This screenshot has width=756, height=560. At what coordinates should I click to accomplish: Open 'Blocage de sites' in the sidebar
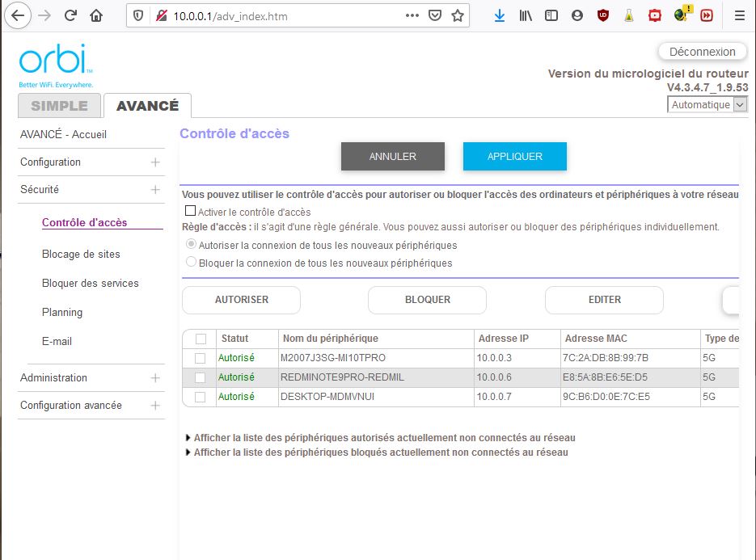click(81, 254)
